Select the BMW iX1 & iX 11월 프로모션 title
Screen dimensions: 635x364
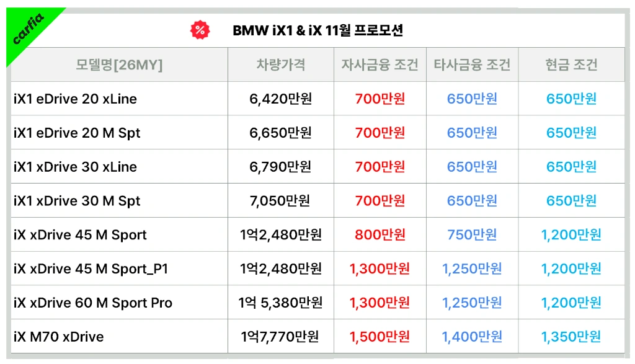(x=317, y=30)
